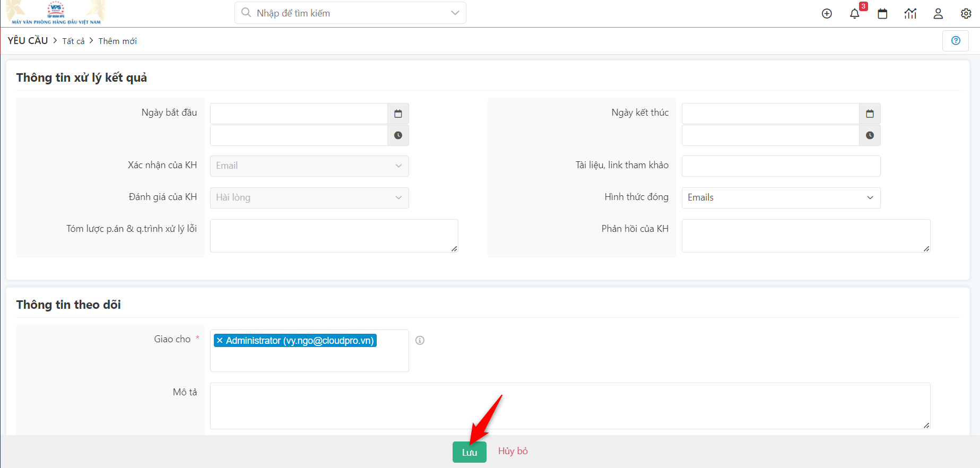Open date picker for Ngày kết thúc

(x=870, y=114)
